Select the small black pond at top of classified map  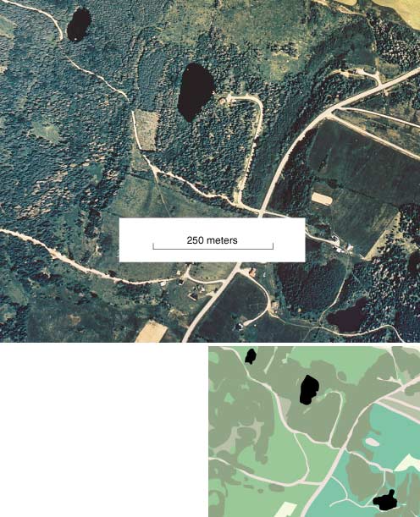click(x=251, y=356)
